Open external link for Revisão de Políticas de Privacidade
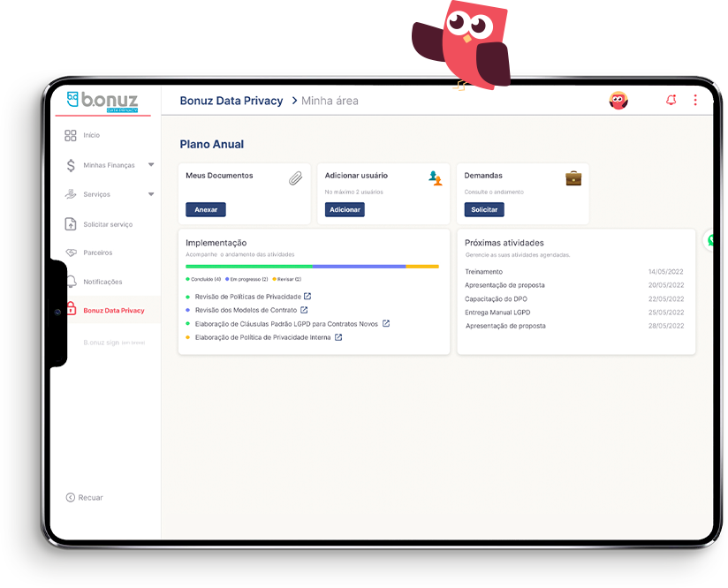 click(307, 297)
